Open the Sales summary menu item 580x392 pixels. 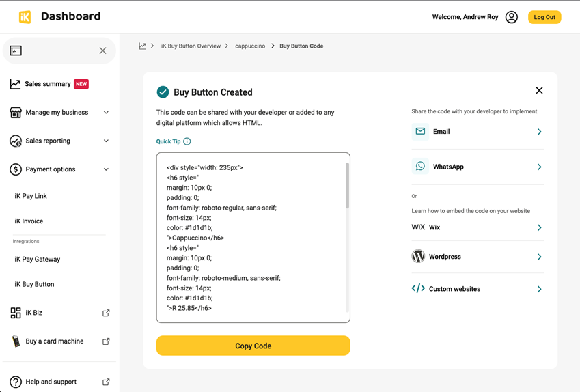tap(48, 84)
